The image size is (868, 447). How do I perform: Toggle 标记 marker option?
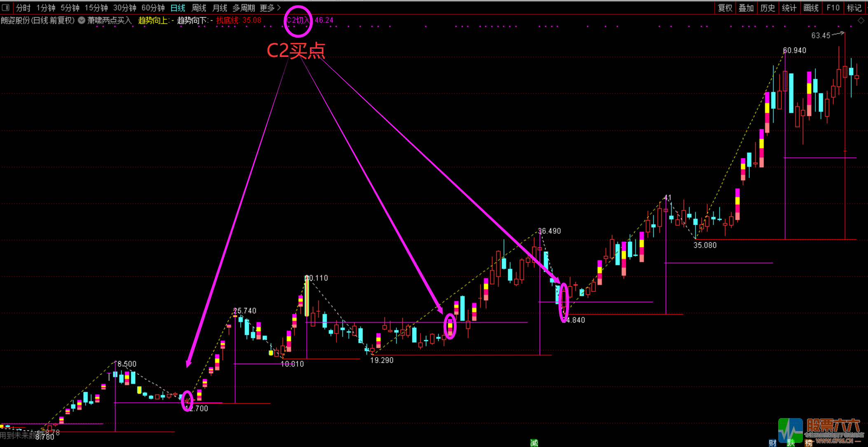(x=854, y=8)
